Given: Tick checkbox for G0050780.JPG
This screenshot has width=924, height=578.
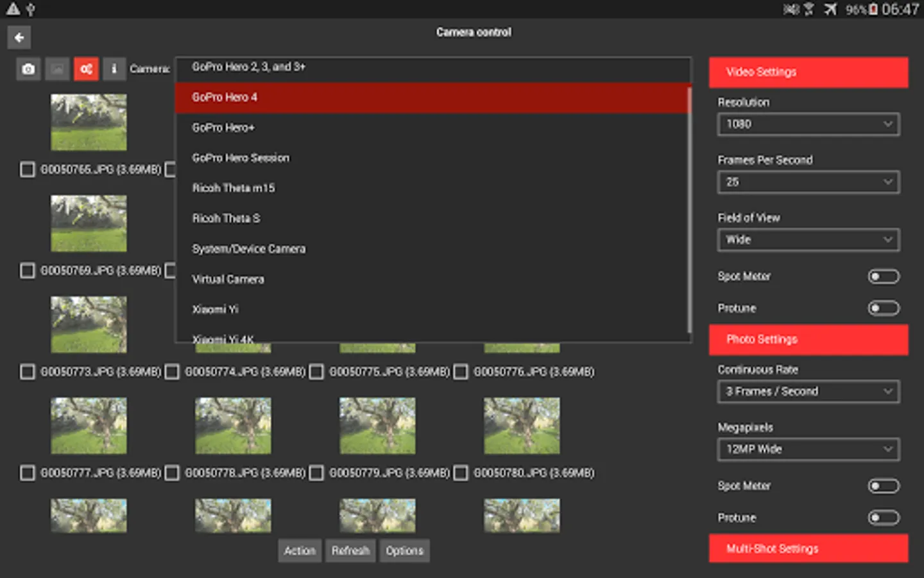Looking at the screenshot, I should [461, 473].
